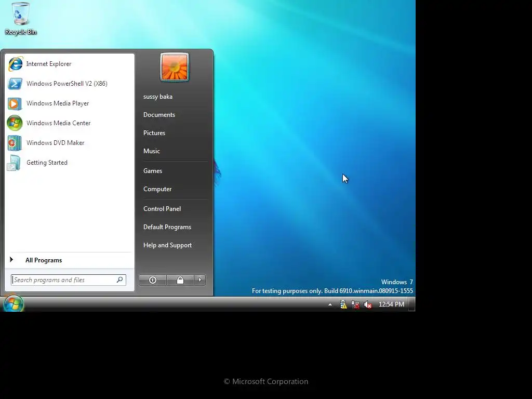Open the Action Center warning tray icon
This screenshot has height=399, width=532.
[343, 304]
